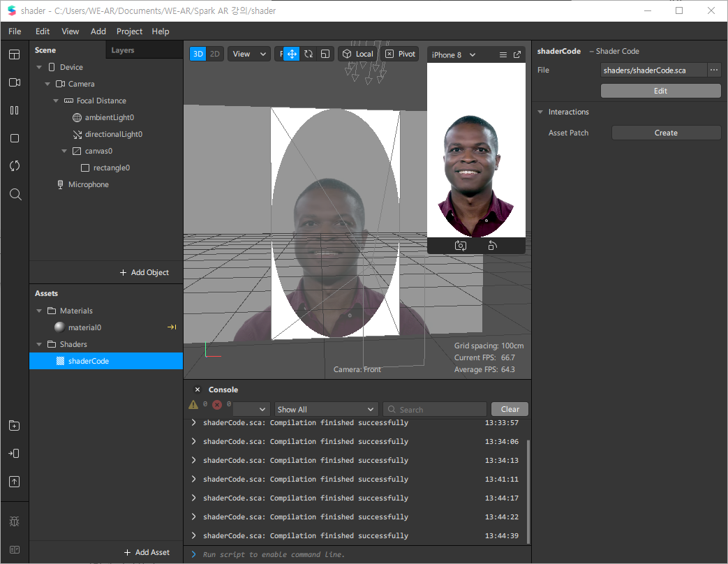Close the Console panel with X
Image resolution: width=728 pixels, height=564 pixels.
pyautogui.click(x=198, y=389)
